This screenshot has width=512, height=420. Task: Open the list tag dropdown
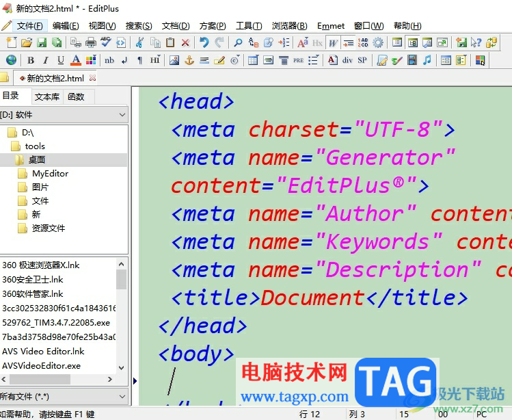click(313, 60)
